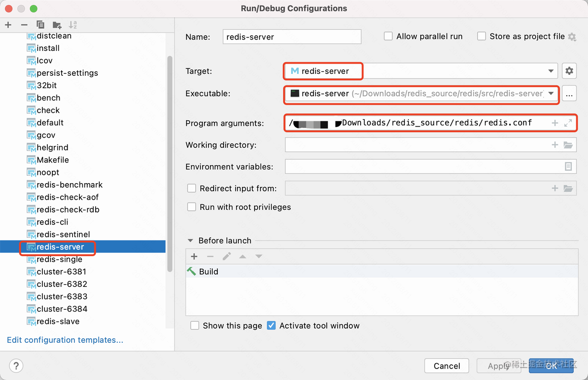The image size is (588, 380).
Task: Open Edit configuration templates link
Action: pos(65,340)
